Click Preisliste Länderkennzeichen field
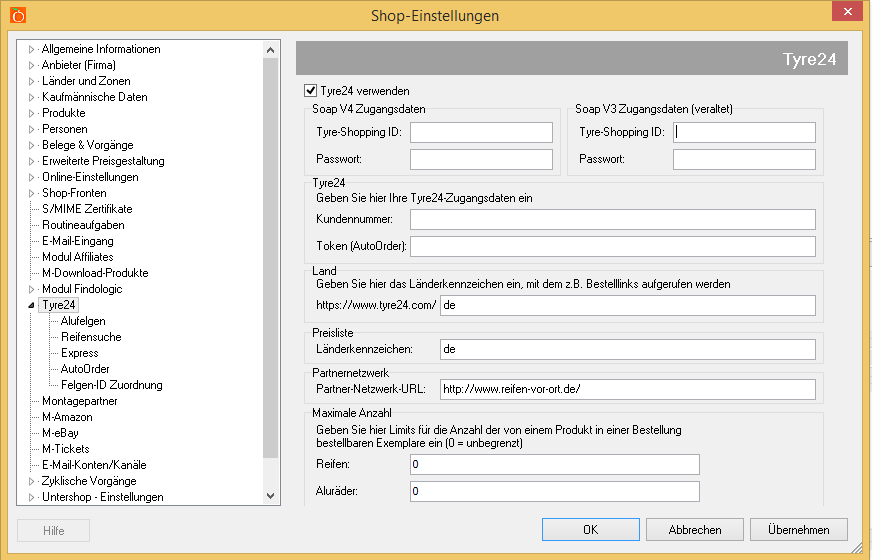 (628, 349)
